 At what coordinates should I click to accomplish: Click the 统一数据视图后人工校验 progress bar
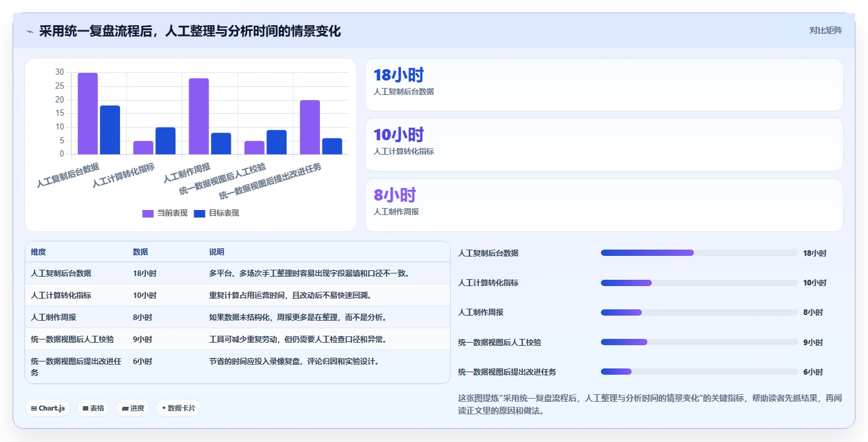click(x=699, y=342)
